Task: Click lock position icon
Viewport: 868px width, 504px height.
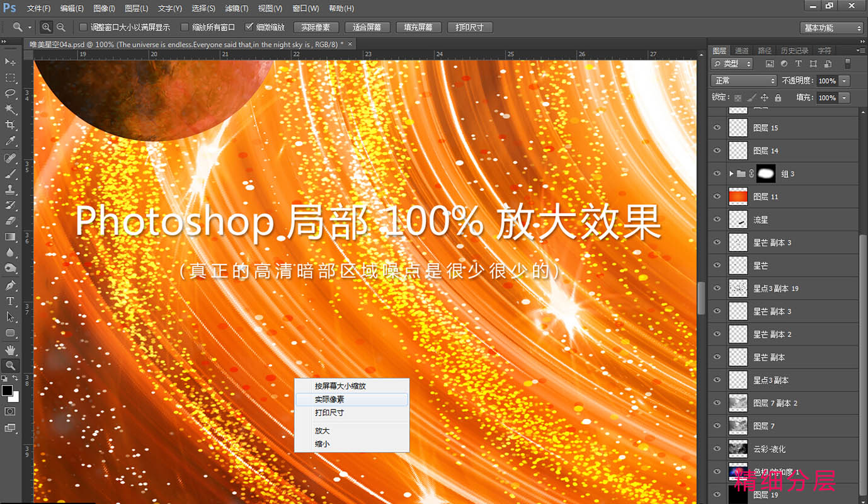Action: [764, 98]
